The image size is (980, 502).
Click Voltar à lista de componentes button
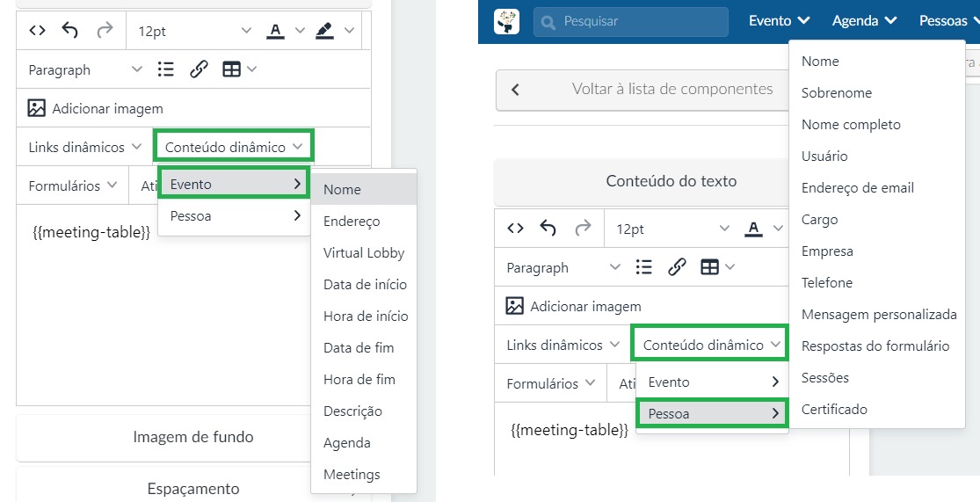[642, 90]
